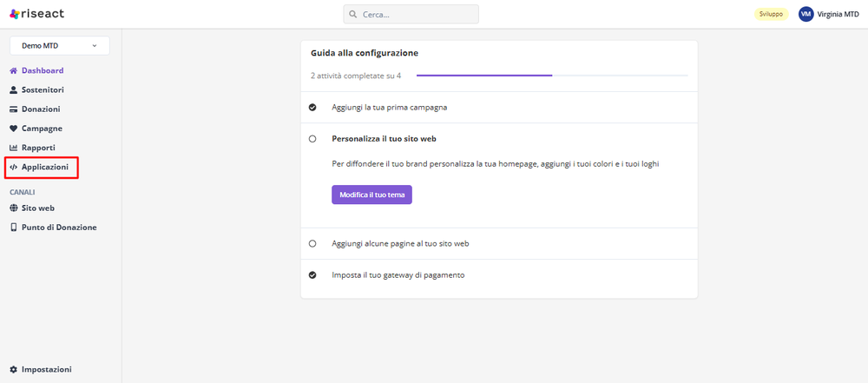The width and height of the screenshot is (868, 383).
Task: Click the Sito web globe icon
Action: click(x=14, y=208)
